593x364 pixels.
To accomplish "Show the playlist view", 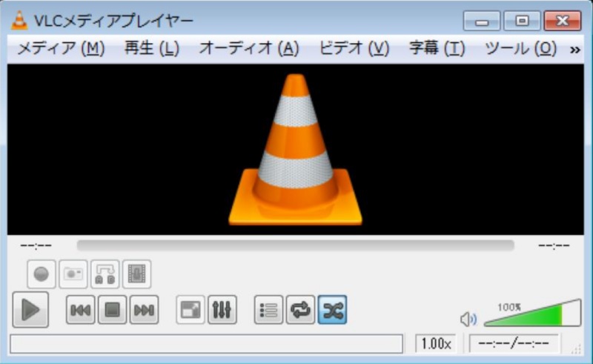I will click(x=268, y=310).
